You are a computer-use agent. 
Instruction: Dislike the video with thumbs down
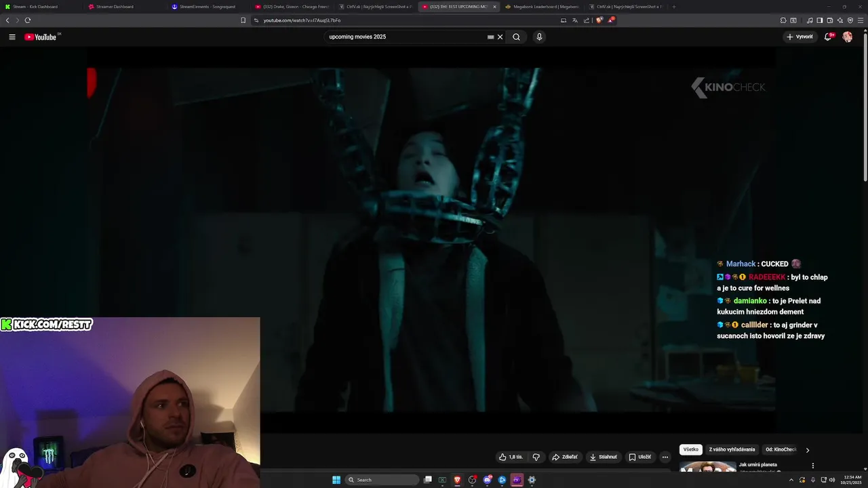point(536,457)
